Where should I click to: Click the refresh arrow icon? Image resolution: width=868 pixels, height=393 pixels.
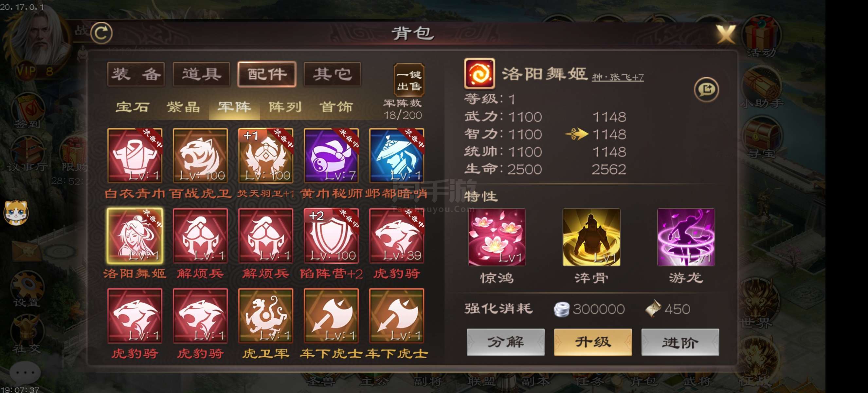click(101, 33)
